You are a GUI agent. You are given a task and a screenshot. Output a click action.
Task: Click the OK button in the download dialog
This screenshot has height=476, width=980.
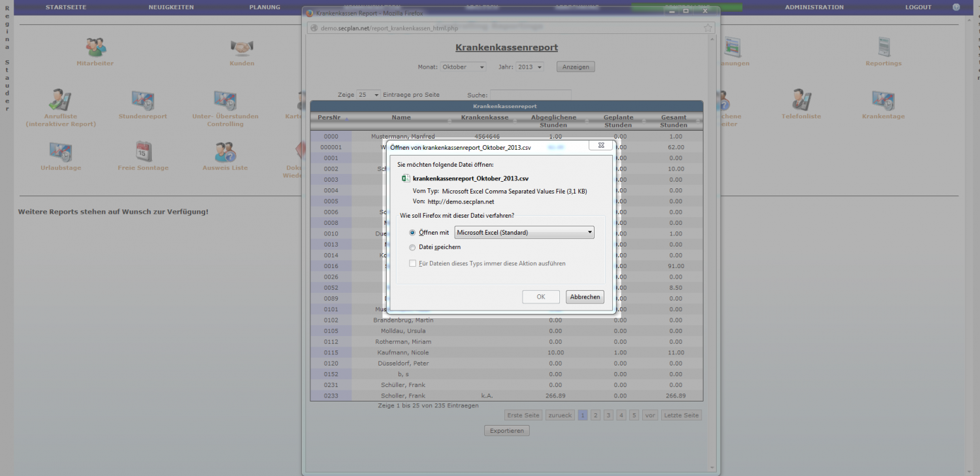(x=541, y=297)
